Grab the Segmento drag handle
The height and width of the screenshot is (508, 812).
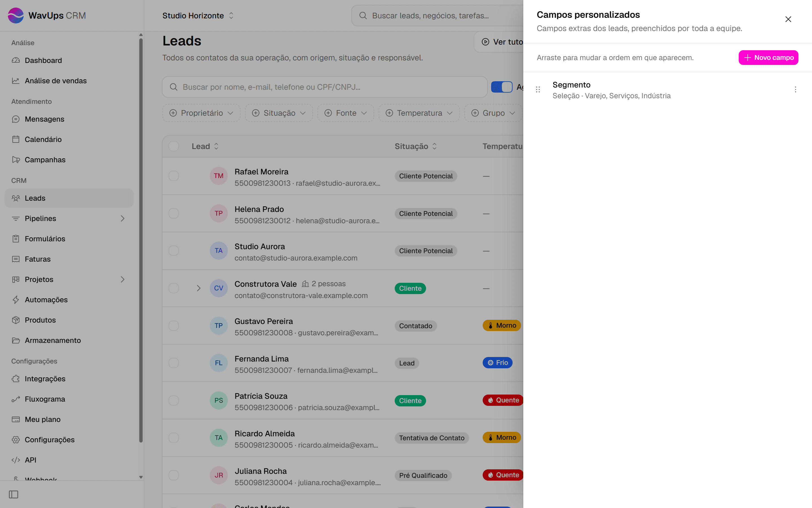[x=538, y=89]
